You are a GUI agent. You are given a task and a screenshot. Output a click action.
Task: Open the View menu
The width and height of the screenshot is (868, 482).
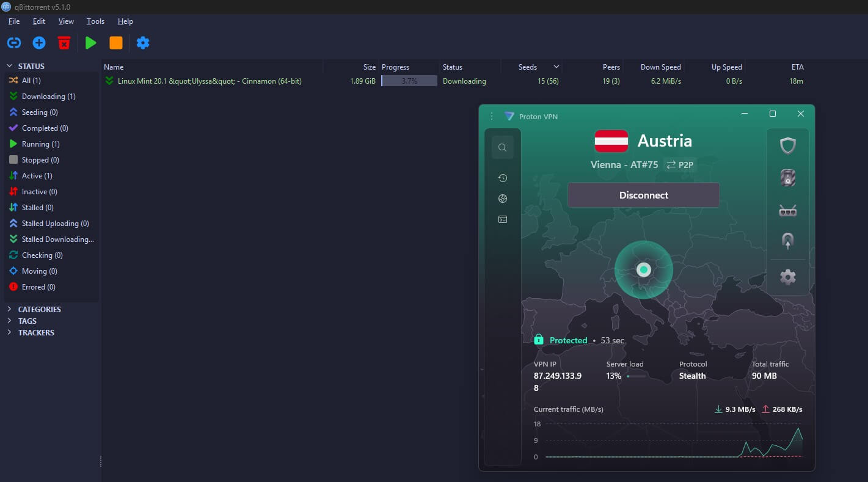tap(66, 21)
